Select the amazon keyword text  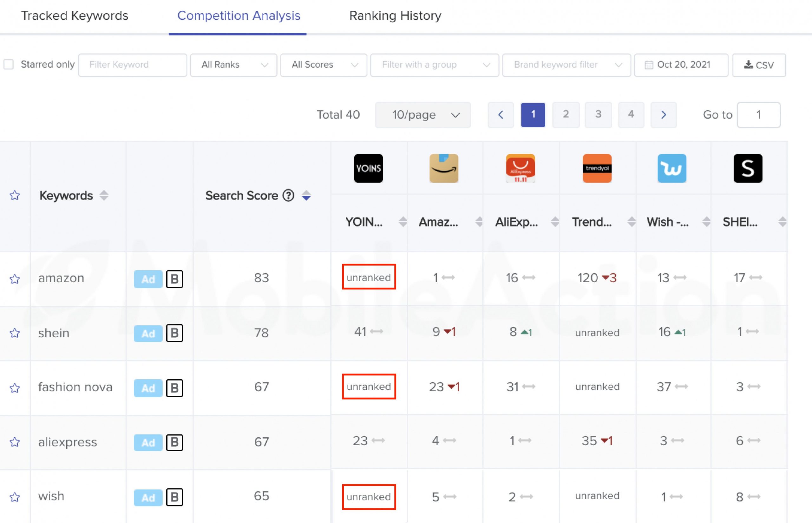[61, 278]
